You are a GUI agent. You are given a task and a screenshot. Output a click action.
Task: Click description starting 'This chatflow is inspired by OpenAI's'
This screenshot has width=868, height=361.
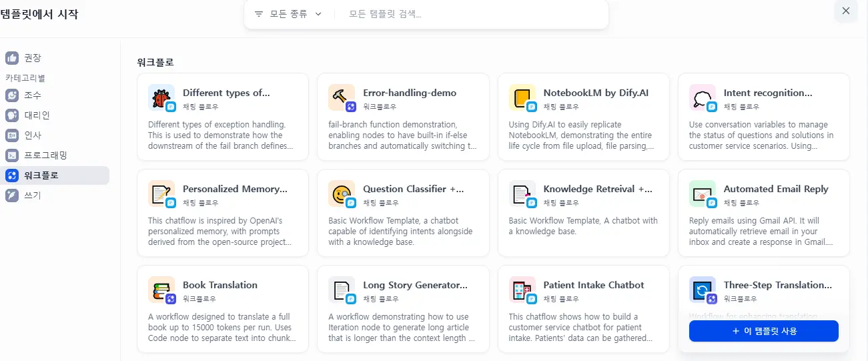tap(221, 231)
